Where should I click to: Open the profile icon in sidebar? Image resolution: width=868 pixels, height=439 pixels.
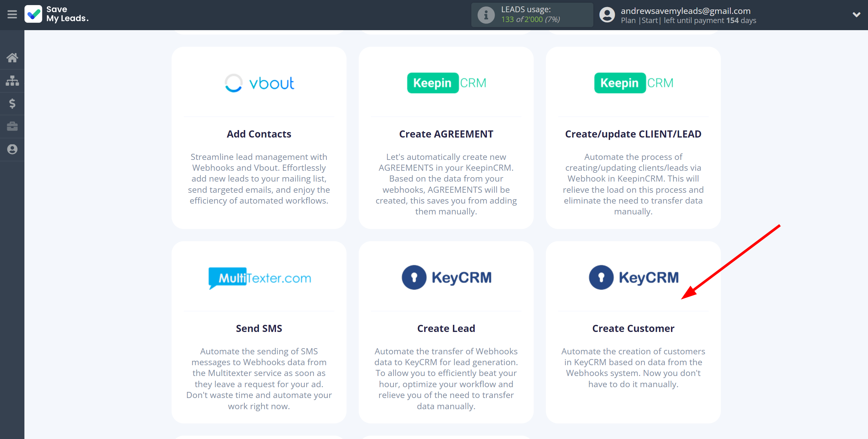click(12, 149)
